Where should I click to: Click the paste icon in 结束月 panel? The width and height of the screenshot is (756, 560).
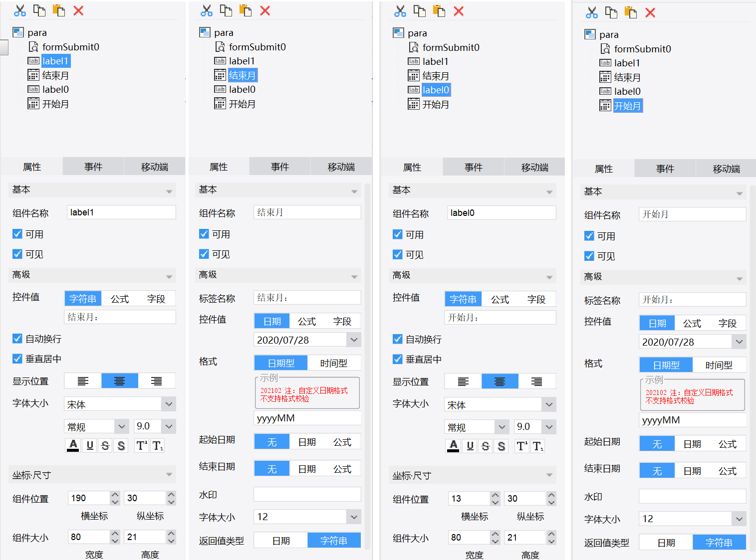coord(246,10)
